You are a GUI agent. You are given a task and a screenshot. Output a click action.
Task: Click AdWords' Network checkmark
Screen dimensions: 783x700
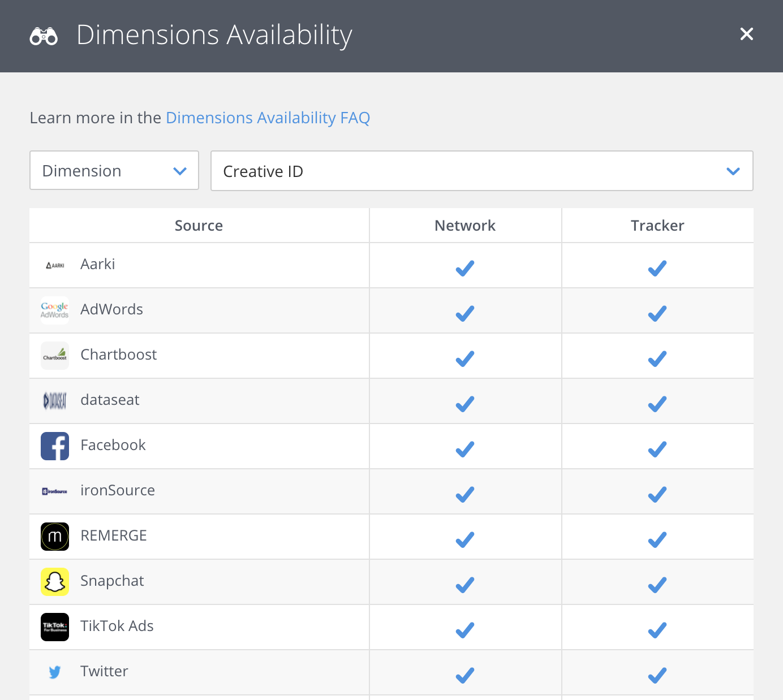(x=465, y=313)
